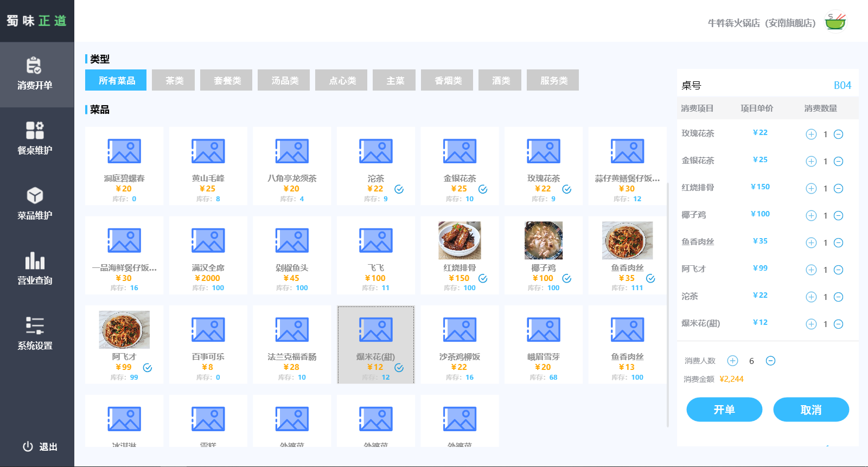The height and width of the screenshot is (467, 868).
Task: Increase quantity of 鱼香肉丝 in order
Action: pos(811,242)
